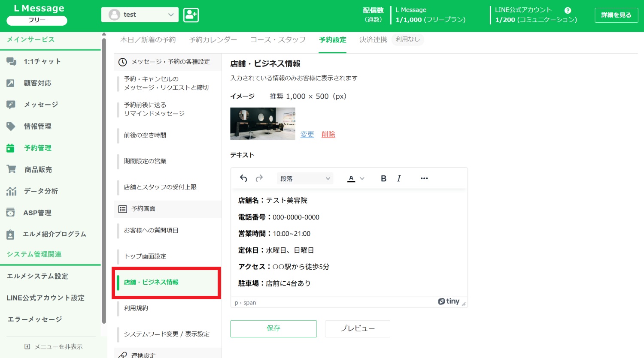Open the test account dropdown
Screen dimensions: 644x358
pos(140,15)
